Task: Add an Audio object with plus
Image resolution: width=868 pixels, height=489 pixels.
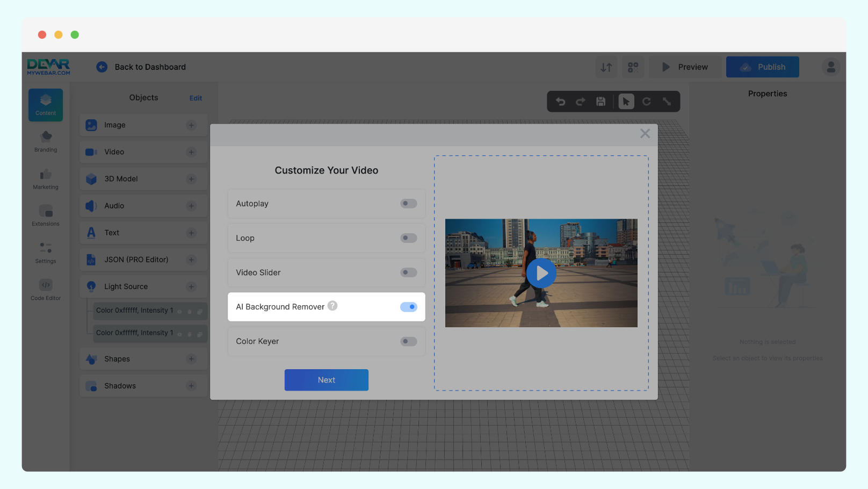Action: click(191, 206)
